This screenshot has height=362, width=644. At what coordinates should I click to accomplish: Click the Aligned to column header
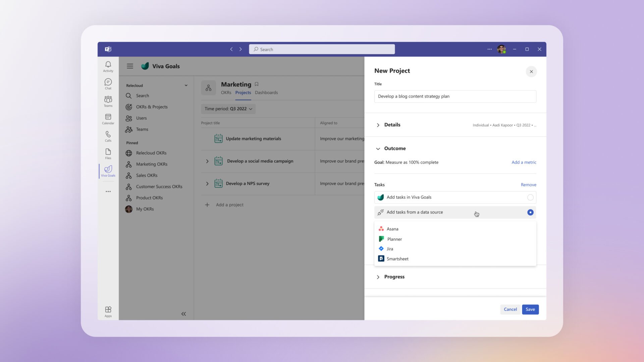(328, 123)
